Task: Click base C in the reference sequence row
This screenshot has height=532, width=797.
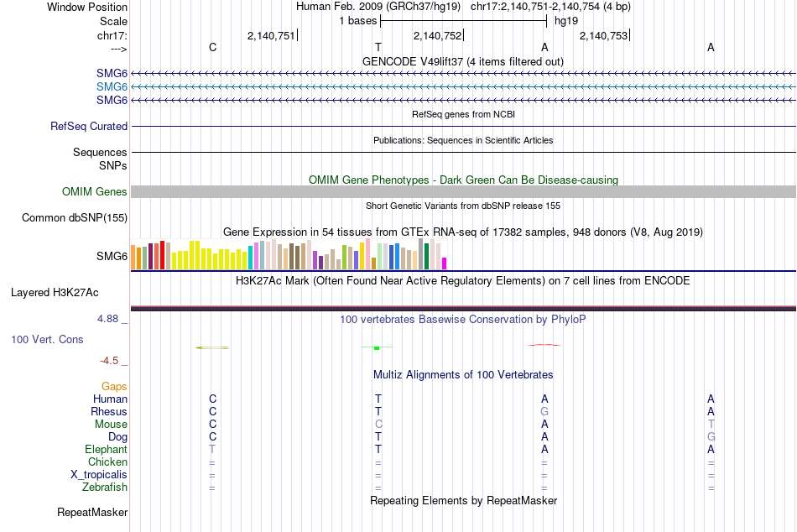Action: pos(212,47)
